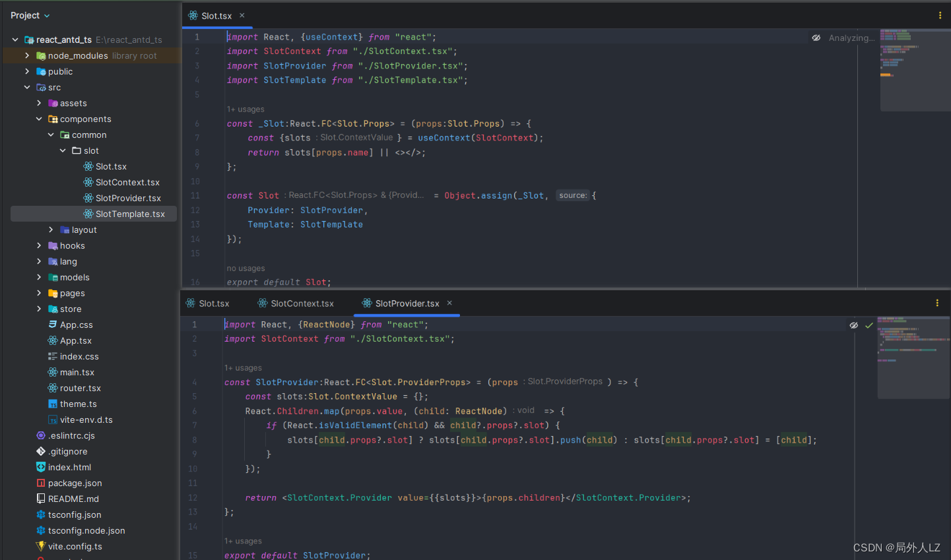Click '1+ usages' hint above SlotProvider const
This screenshot has width=951, height=560.
tap(243, 368)
